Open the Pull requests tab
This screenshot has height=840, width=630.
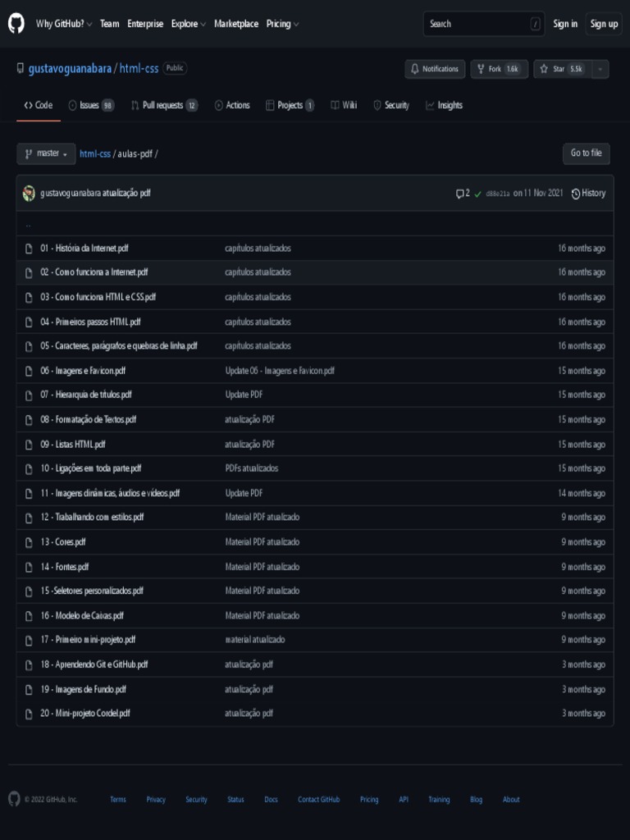[x=164, y=105]
